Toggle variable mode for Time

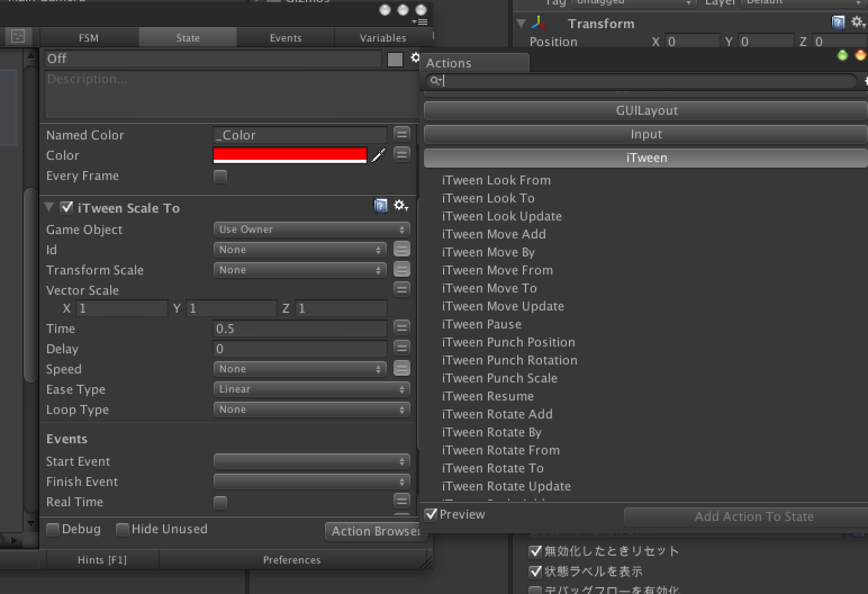(x=401, y=327)
